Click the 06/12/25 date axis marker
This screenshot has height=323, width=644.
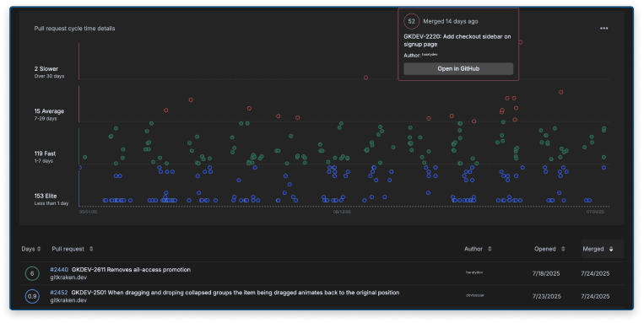point(342,213)
